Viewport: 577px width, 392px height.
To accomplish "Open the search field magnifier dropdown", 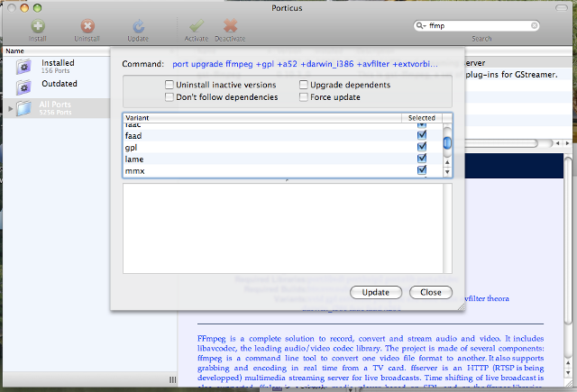I will (421, 26).
